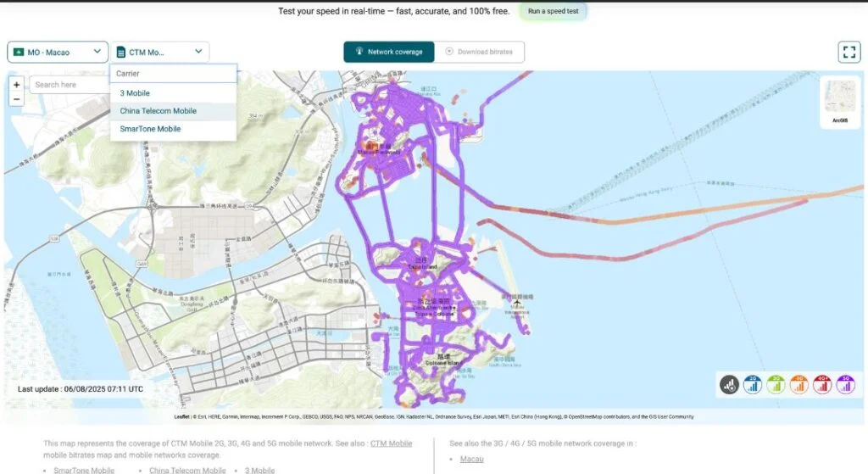Click the Macao flag icon in country selector

tap(19, 52)
